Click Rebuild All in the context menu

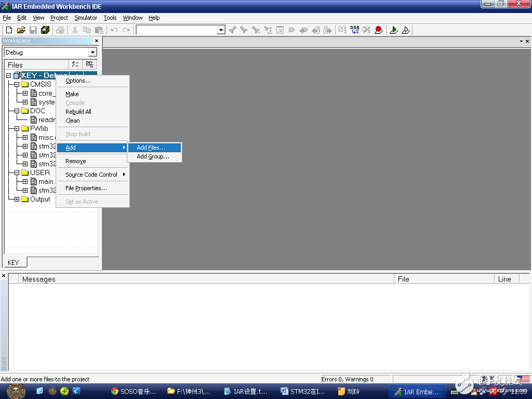click(78, 112)
